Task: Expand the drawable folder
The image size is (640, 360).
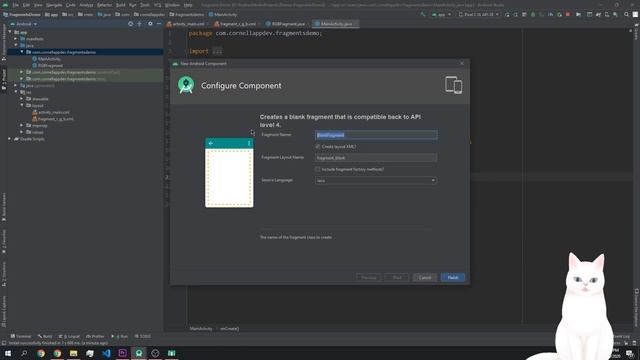Action: tap(22, 99)
